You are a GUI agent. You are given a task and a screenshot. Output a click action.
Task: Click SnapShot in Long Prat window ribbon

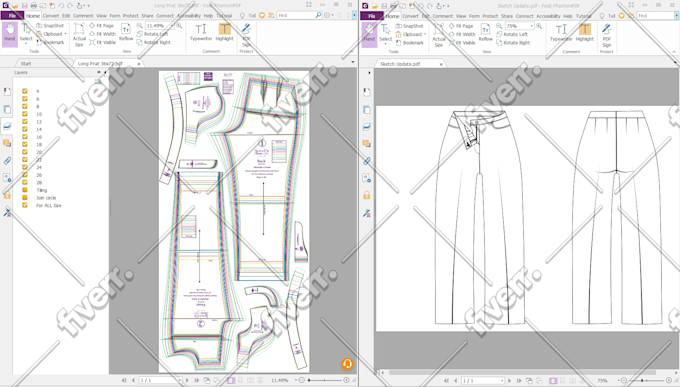coord(50,26)
